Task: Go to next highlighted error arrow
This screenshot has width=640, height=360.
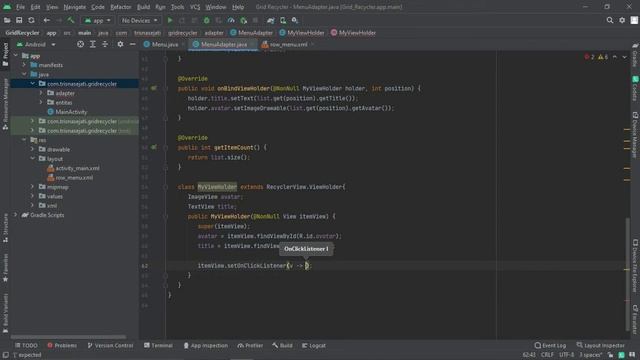Action: tap(624, 57)
